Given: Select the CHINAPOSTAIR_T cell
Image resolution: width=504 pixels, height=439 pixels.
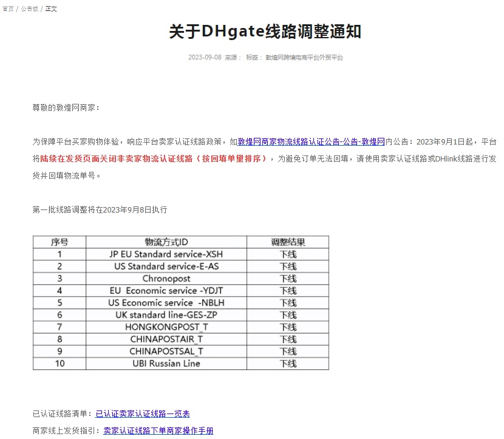Looking at the screenshot, I should click(166, 339).
